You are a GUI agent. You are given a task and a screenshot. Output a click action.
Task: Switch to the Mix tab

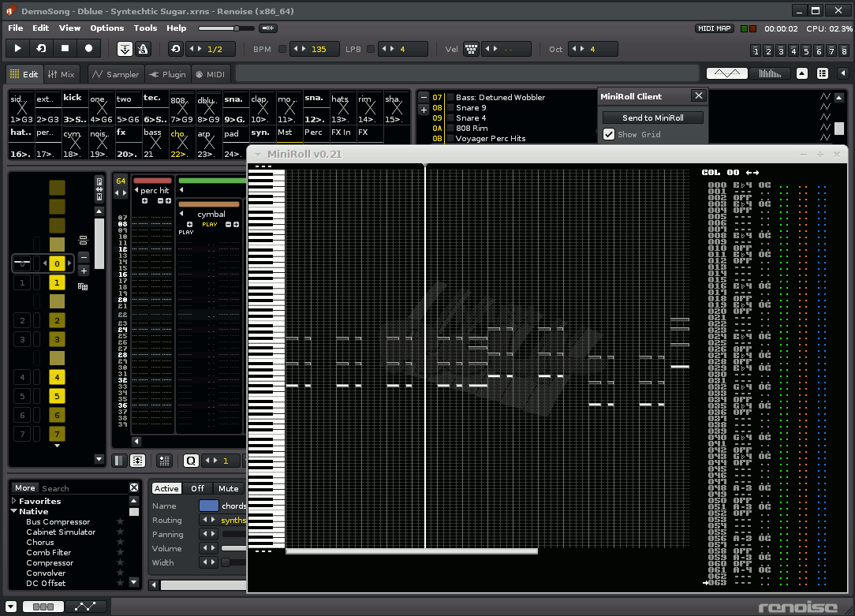[x=61, y=74]
